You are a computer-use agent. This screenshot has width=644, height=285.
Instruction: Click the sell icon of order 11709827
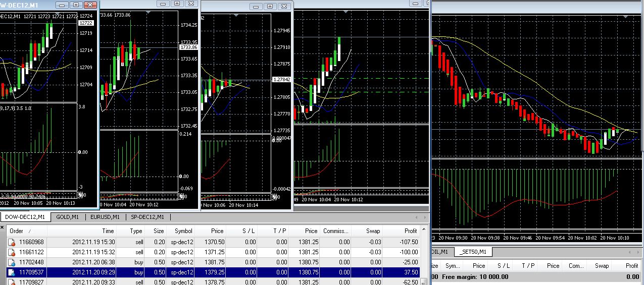(12, 281)
